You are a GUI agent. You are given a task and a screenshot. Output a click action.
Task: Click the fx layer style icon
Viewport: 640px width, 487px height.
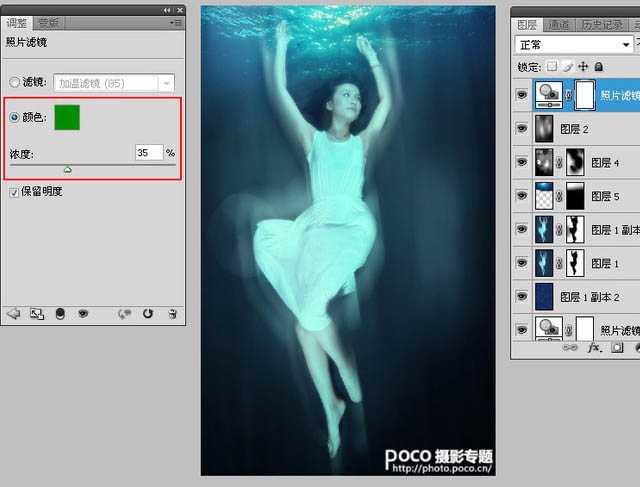(x=594, y=348)
